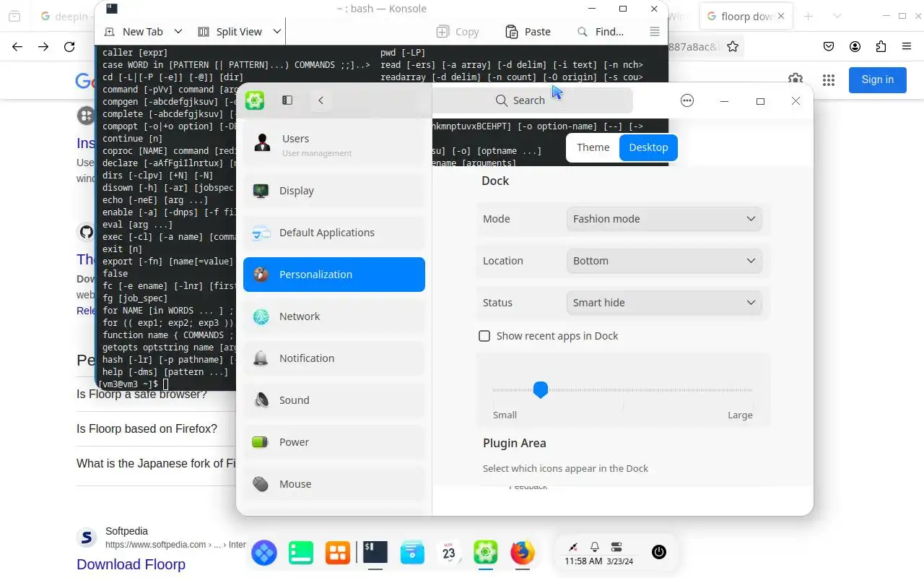Viewport: 924px width, 578px height.
Task: Switch to the floorp download Firefox tab
Action: pos(746,16)
